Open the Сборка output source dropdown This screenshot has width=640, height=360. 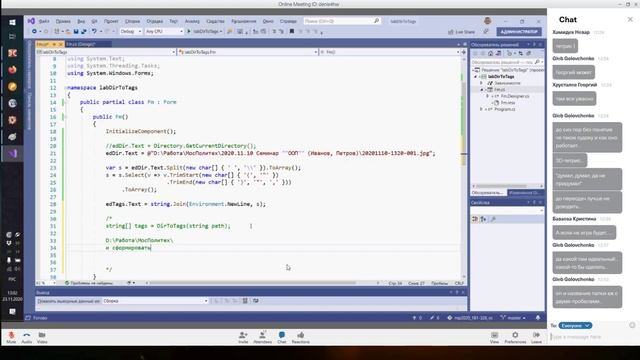155,301
